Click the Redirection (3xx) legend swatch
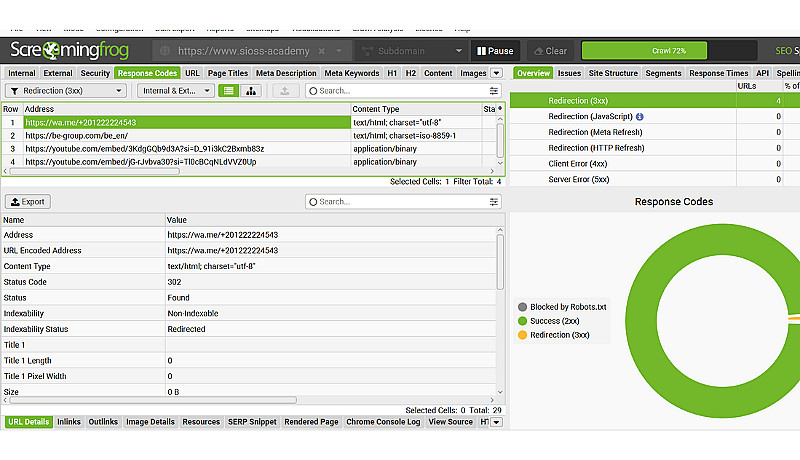 pos(522,335)
